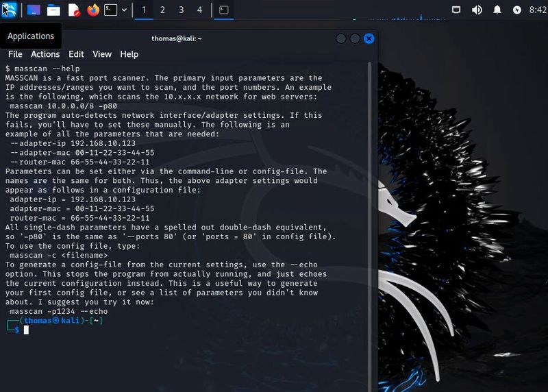This screenshot has width=548, height=392.
Task: Launch the text editor from the panel
Action: pos(74,10)
